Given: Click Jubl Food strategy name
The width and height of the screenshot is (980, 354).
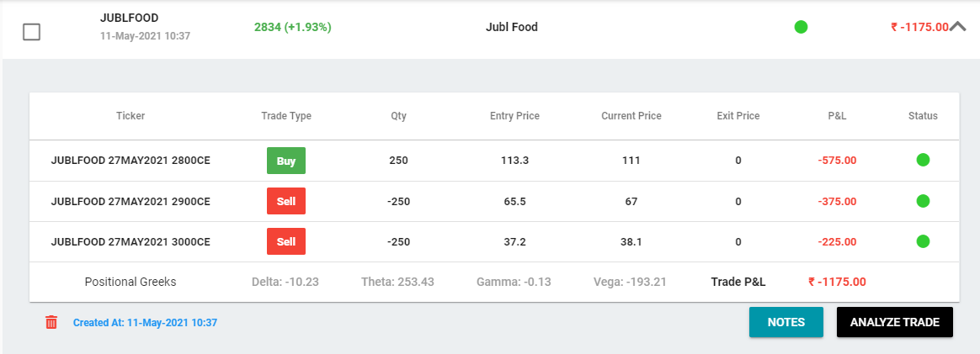Looking at the screenshot, I should pyautogui.click(x=512, y=28).
